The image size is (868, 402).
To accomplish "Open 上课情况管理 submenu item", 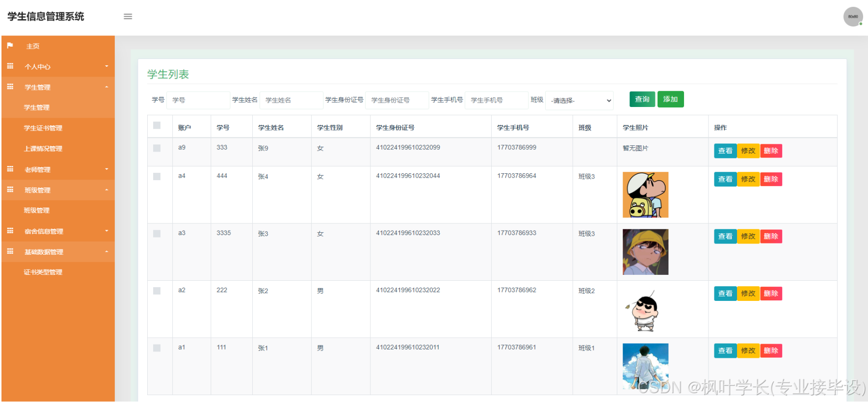I will 43,149.
